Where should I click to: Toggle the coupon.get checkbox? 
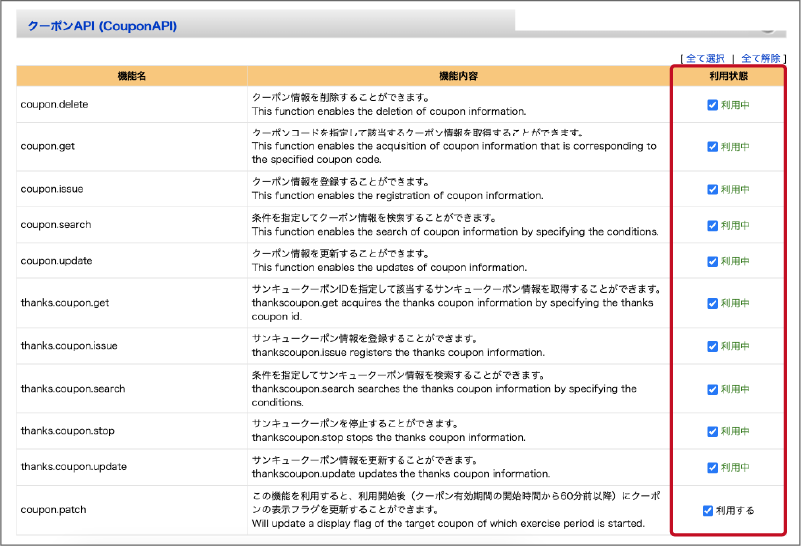pyautogui.click(x=713, y=147)
